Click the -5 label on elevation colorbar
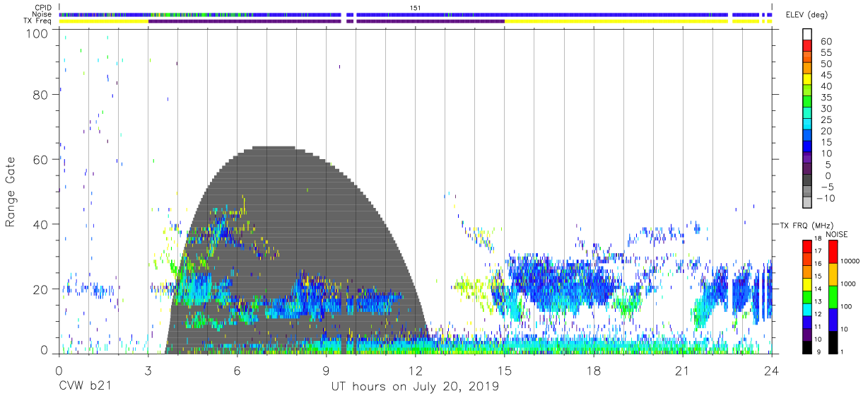Image resolution: width=868 pixels, height=401 pixels. 826,187
